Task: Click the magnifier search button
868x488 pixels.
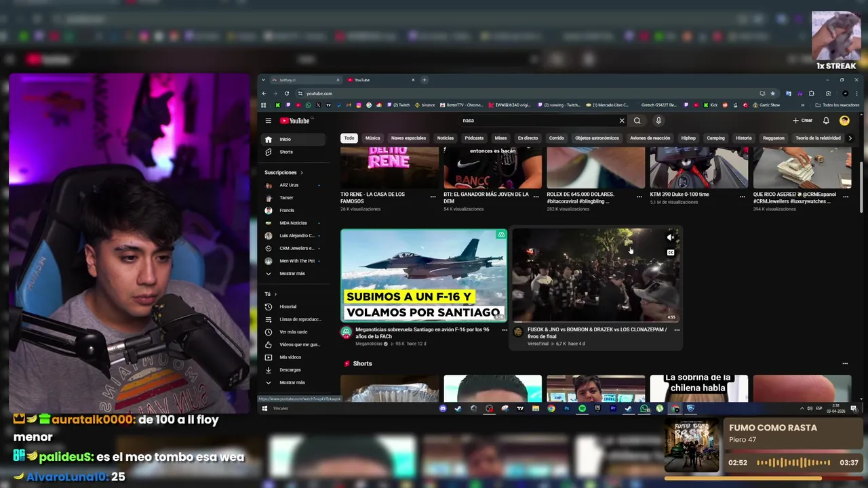Action: click(x=637, y=121)
